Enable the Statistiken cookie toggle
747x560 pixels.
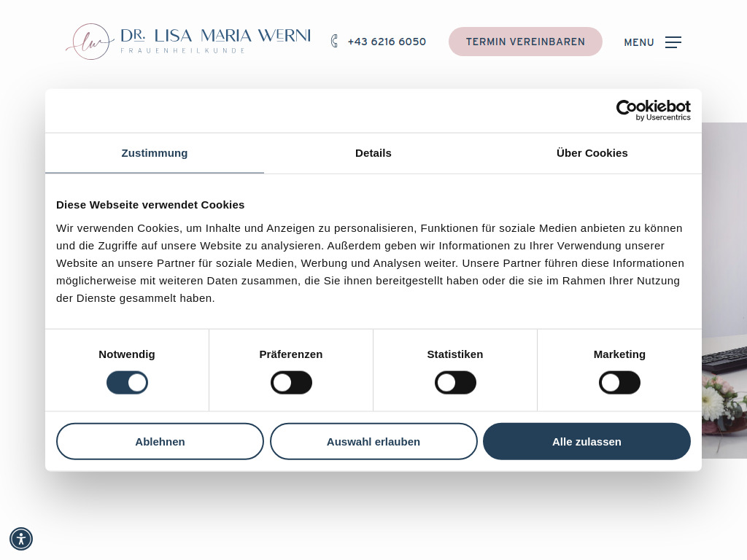click(x=455, y=382)
